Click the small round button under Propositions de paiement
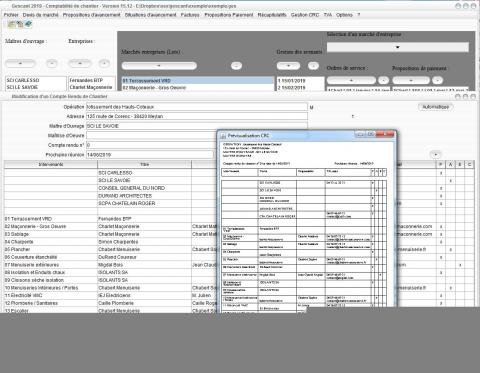Image resolution: width=480 pixels, height=373 pixels. pos(438,80)
